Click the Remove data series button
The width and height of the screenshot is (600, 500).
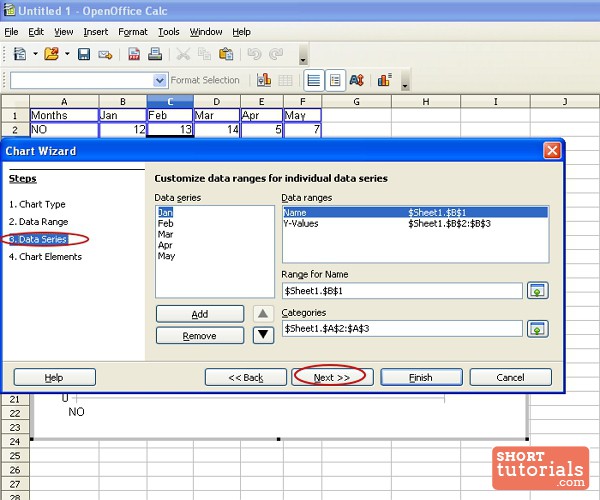(x=200, y=336)
